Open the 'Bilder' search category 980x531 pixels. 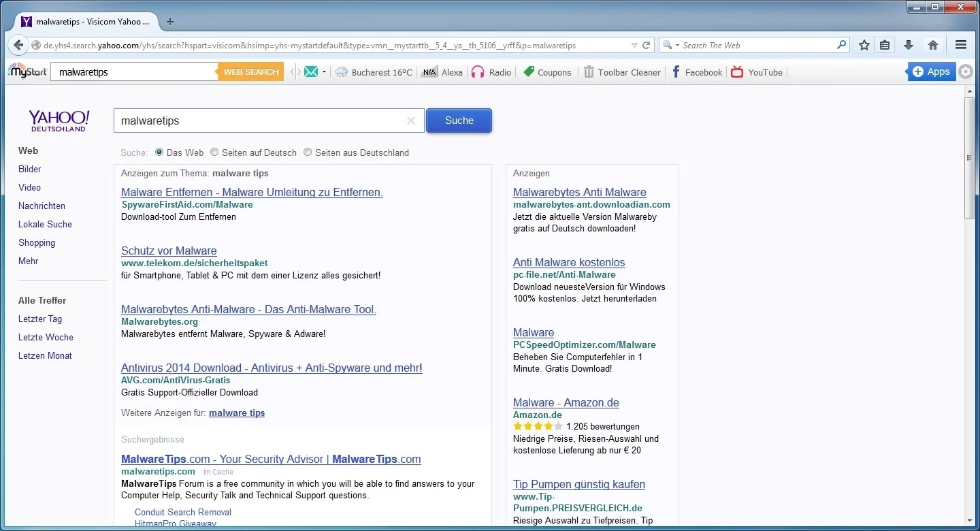click(x=29, y=169)
